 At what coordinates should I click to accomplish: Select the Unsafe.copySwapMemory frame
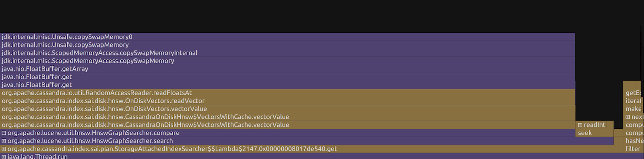[x=287, y=45]
